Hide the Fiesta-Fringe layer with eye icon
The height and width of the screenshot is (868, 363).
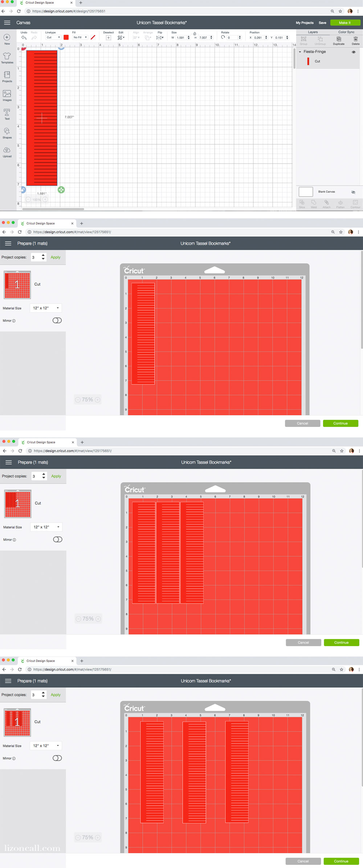click(x=354, y=52)
